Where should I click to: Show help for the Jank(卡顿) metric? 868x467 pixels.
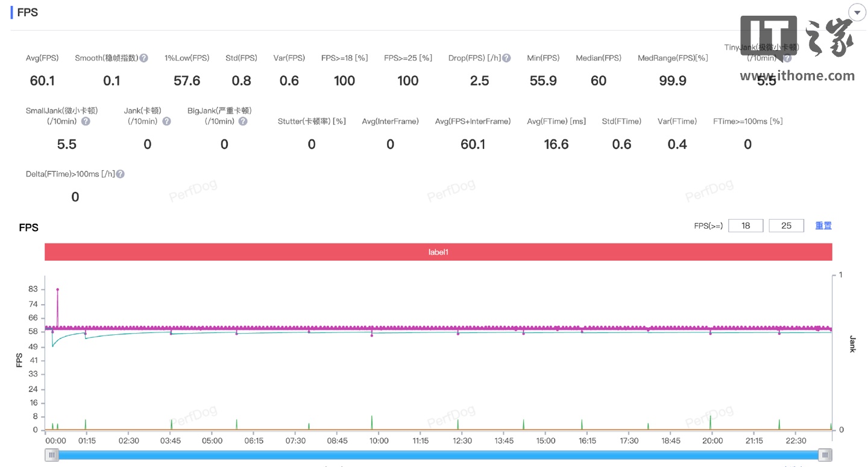click(166, 121)
